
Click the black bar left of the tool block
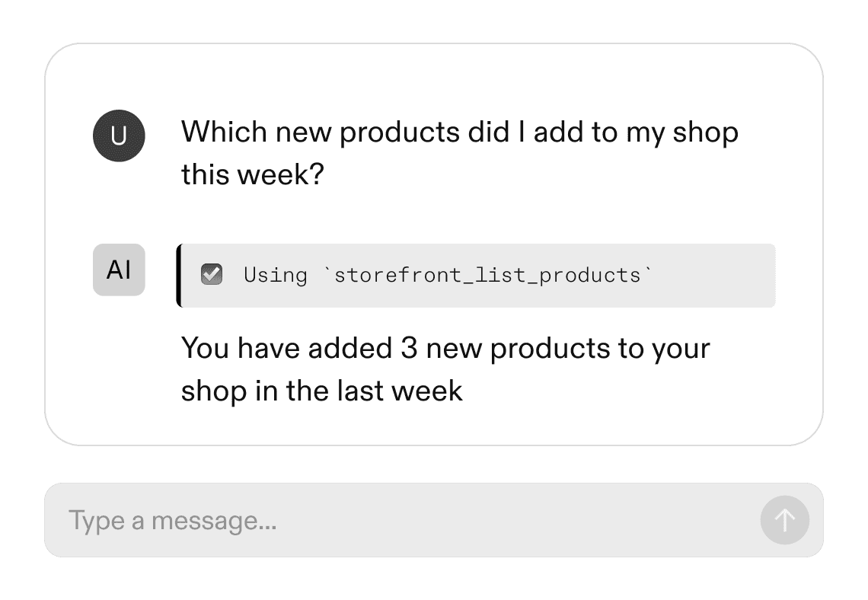pos(179,276)
